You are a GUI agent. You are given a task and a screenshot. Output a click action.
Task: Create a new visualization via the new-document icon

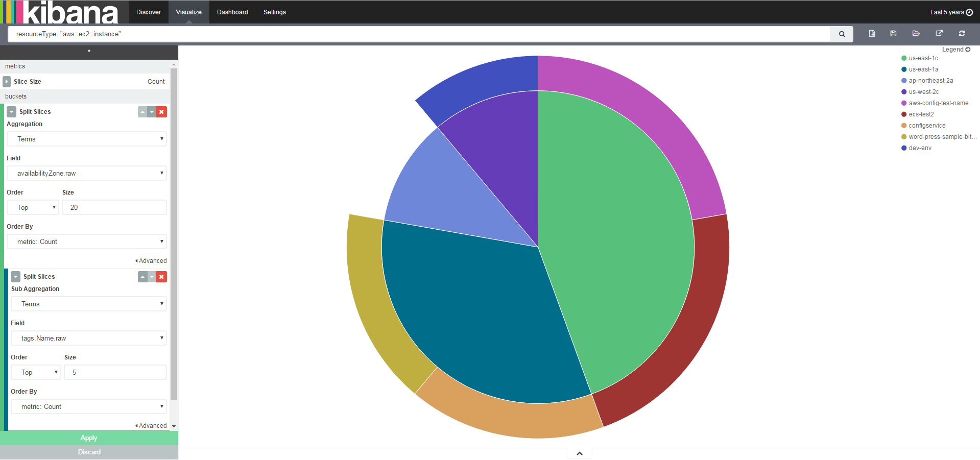click(x=871, y=33)
